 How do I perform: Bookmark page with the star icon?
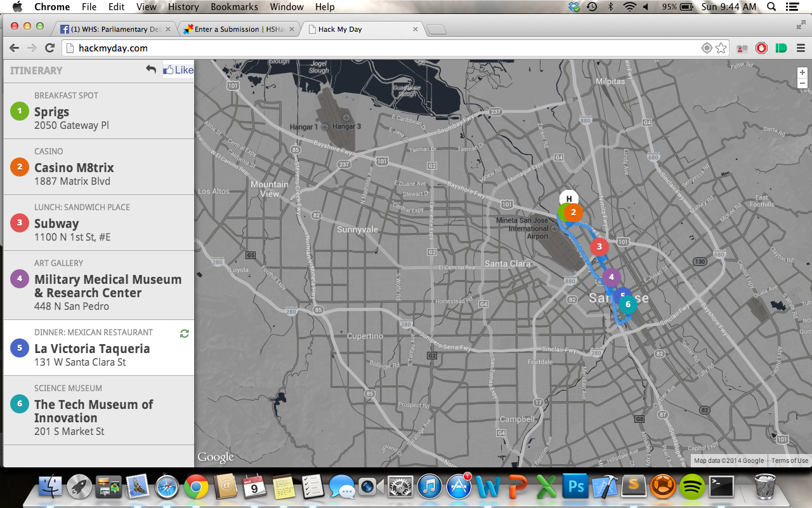click(721, 48)
